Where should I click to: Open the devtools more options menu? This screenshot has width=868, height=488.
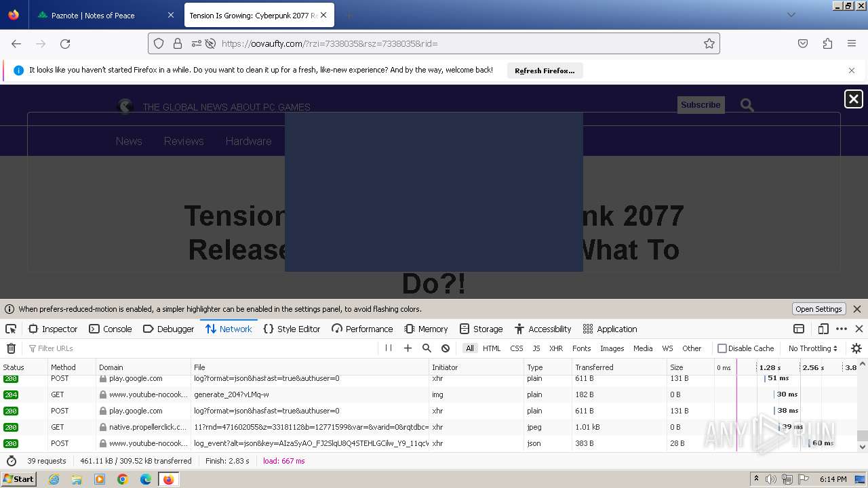[x=842, y=329]
